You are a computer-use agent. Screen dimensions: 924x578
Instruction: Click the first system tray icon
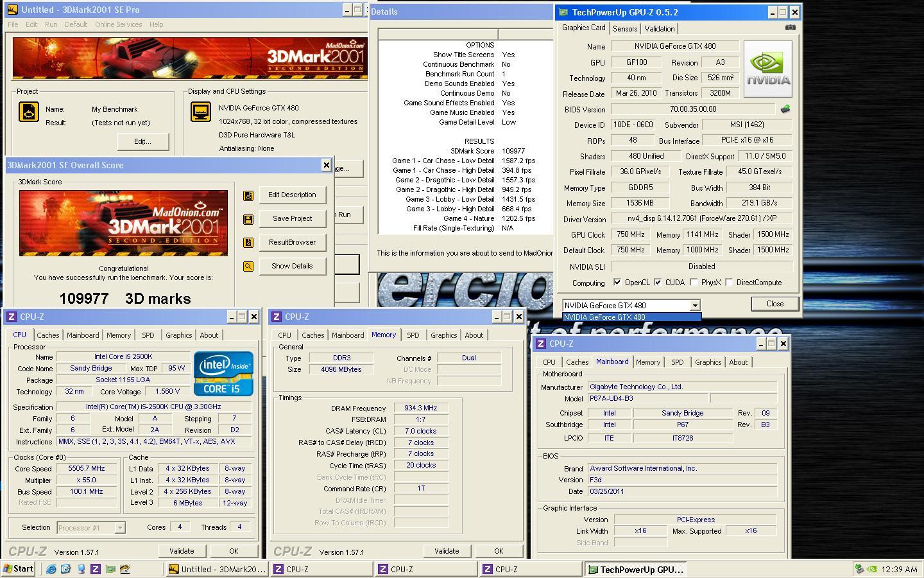[x=860, y=569]
